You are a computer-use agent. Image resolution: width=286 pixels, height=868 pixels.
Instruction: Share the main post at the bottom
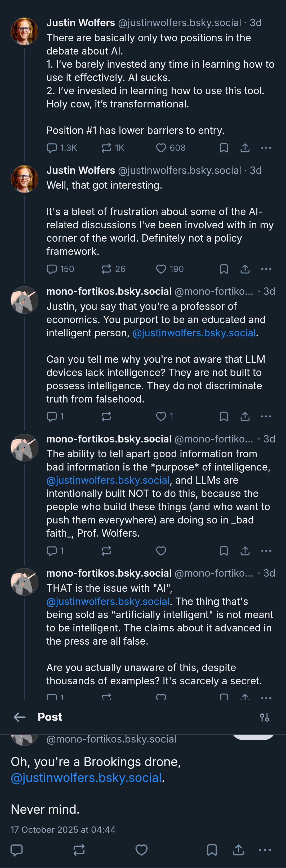pyautogui.click(x=238, y=850)
